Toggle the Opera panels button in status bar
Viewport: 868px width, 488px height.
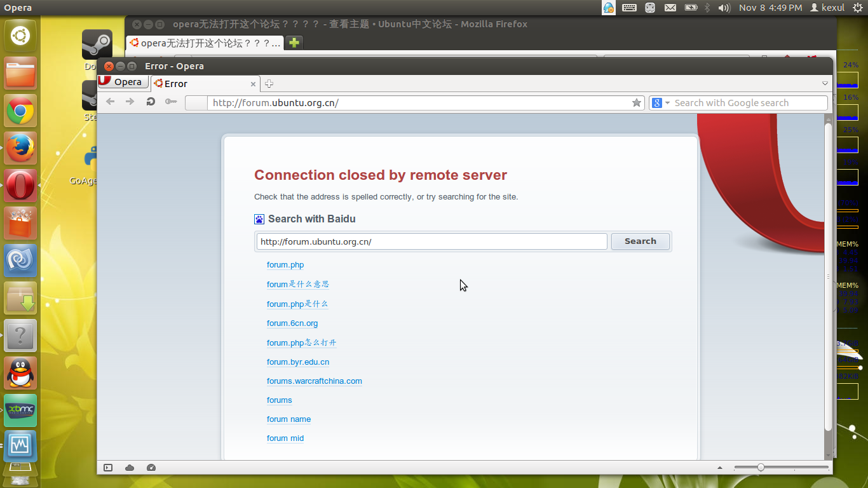[108, 468]
